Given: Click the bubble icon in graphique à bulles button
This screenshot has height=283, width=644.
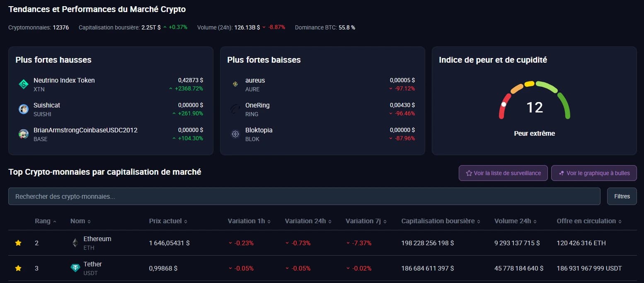Looking at the screenshot, I should (562, 173).
